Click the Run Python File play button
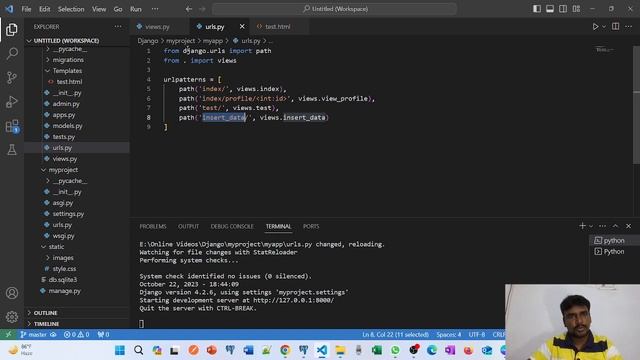 [x=595, y=27]
